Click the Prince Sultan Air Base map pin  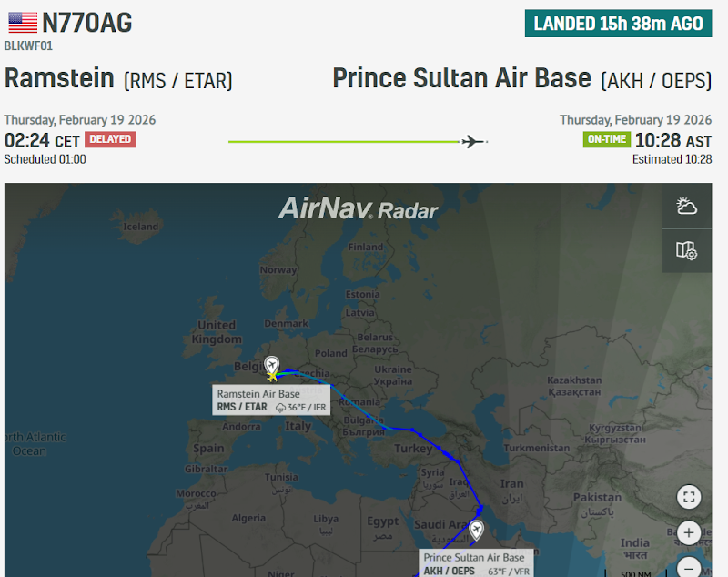(476, 530)
